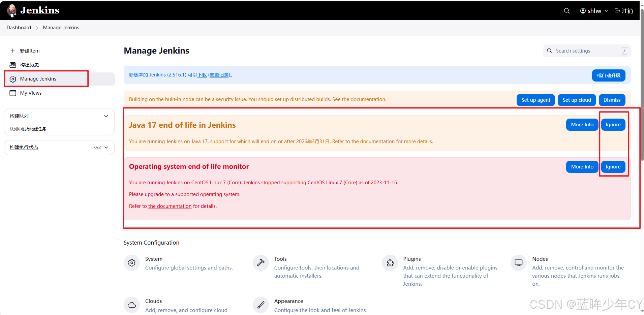Click More Info for Java 17 end of life

tap(582, 125)
